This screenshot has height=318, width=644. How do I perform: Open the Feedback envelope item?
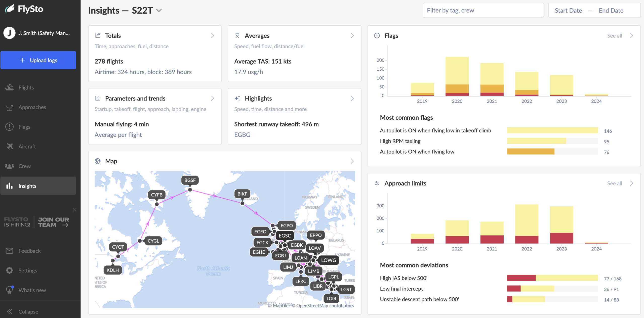[10, 251]
